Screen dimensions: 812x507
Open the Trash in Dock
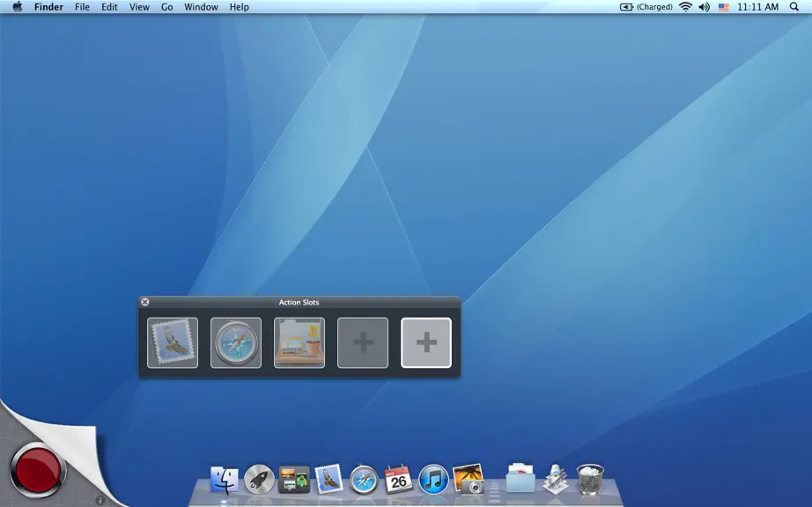[x=590, y=479]
